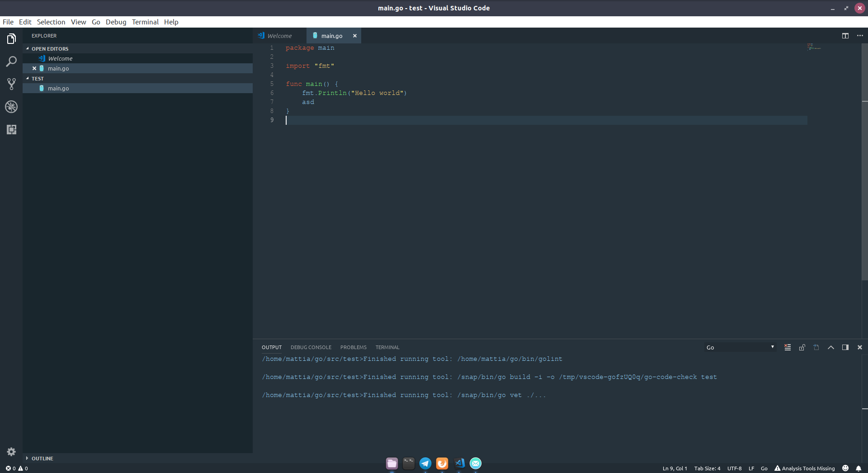The image size is (868, 473).
Task: Select the Debug view icon
Action: [11, 107]
